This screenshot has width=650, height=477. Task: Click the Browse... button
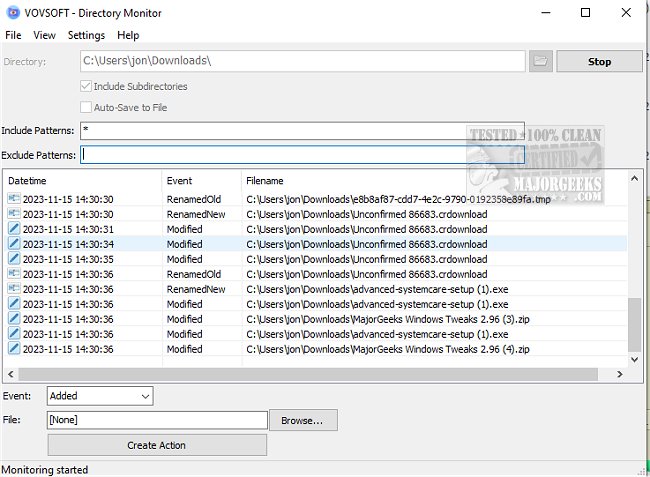pos(303,421)
